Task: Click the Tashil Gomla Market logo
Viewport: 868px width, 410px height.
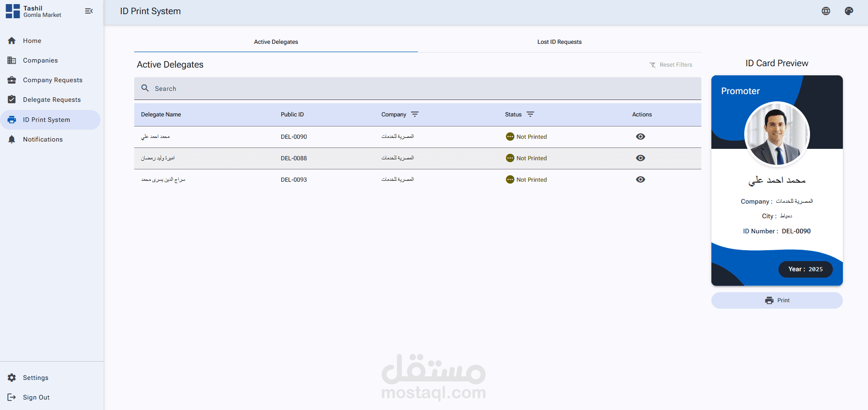Action: (13, 11)
